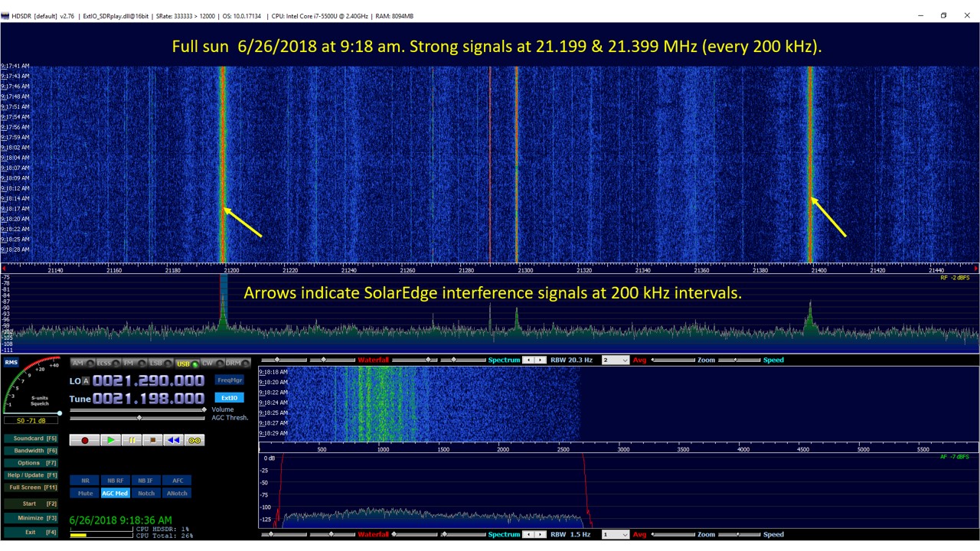
Task: Click the Soundcard [F5] button
Action: coord(31,438)
